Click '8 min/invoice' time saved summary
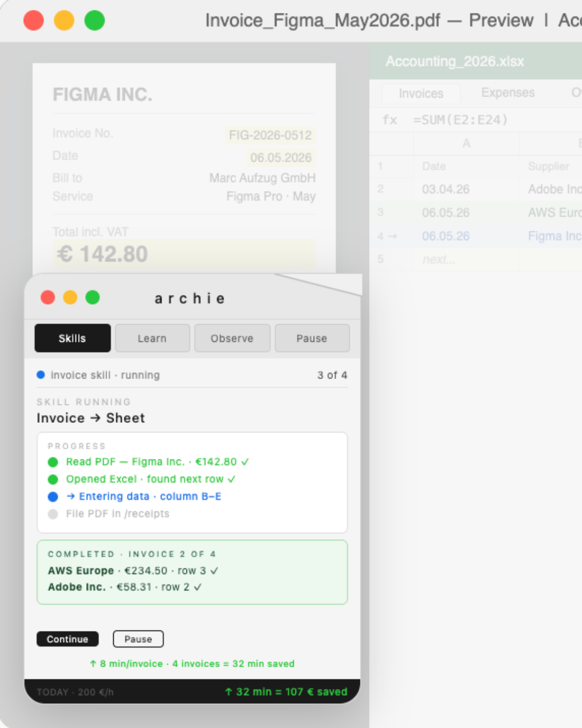The height and width of the screenshot is (728, 582). point(192,663)
